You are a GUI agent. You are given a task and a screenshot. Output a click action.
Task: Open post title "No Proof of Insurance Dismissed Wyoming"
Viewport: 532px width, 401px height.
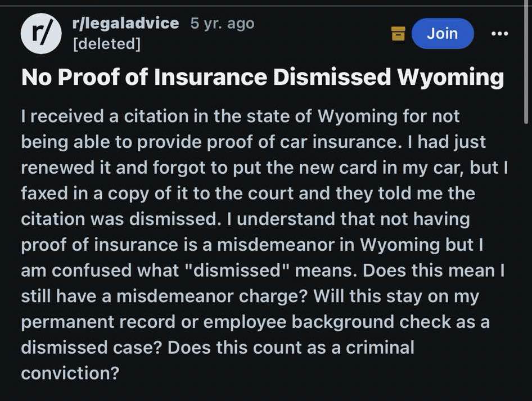[x=262, y=78]
